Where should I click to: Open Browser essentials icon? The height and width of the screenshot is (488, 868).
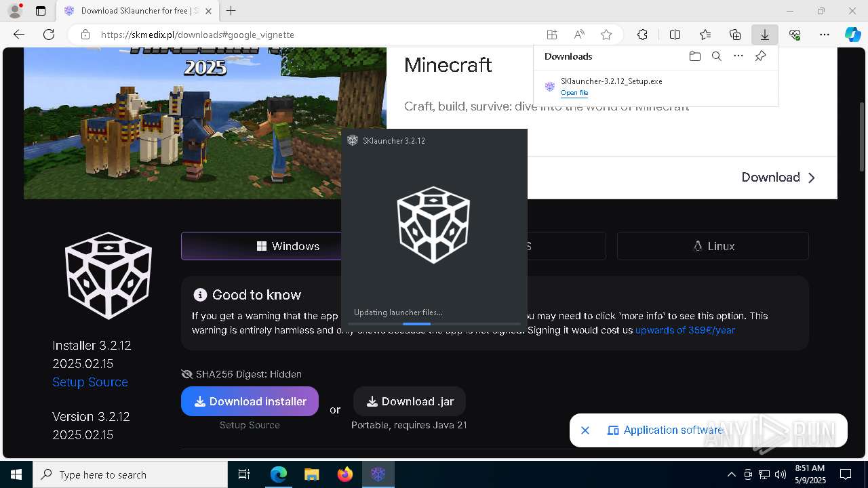795,35
